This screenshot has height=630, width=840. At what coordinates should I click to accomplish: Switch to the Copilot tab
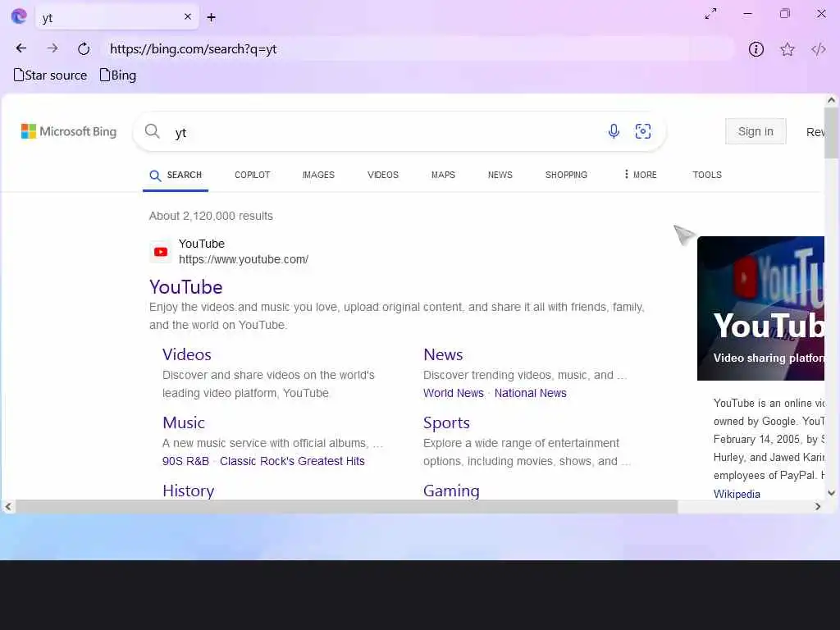[x=253, y=176]
